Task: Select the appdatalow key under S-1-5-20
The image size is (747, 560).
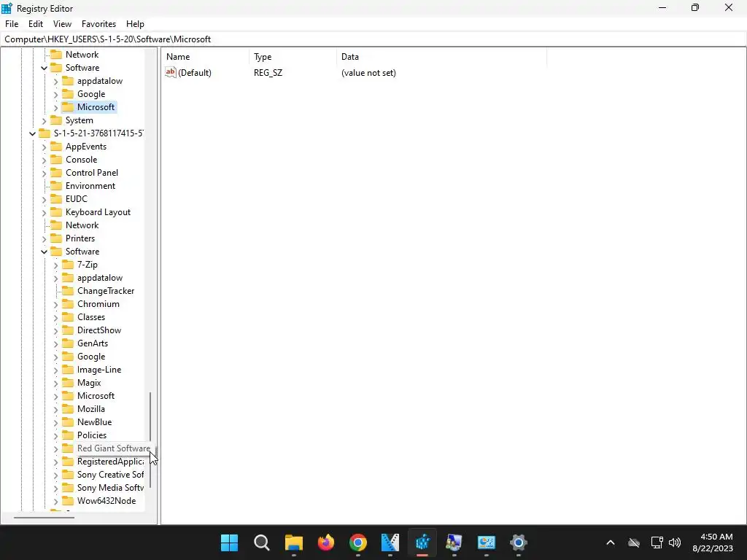Action: point(100,81)
